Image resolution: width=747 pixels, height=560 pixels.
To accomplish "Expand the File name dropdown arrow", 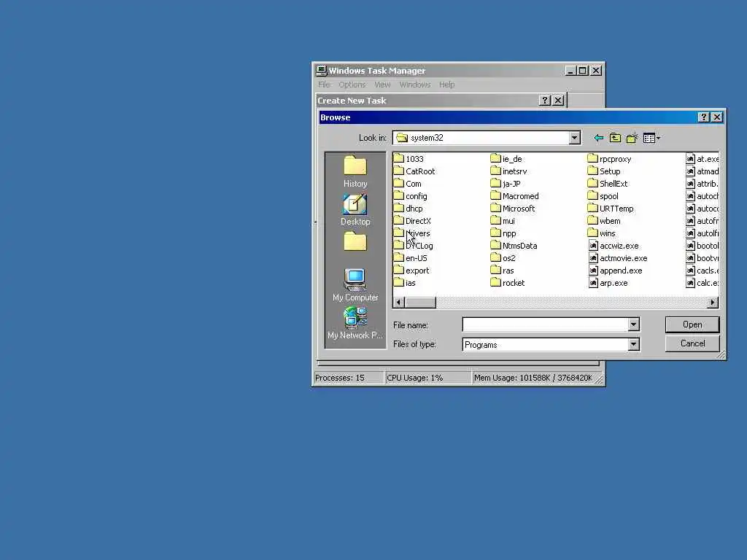I will click(x=633, y=324).
